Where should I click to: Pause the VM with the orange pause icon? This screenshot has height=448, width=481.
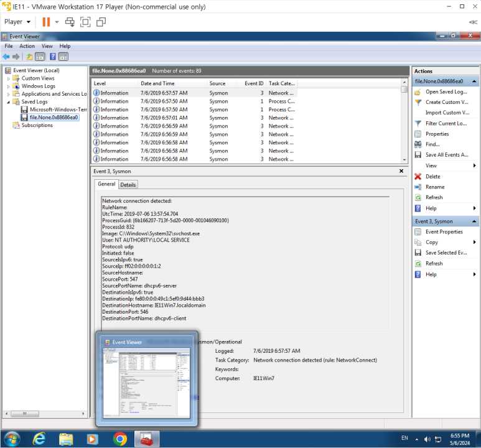(x=46, y=22)
